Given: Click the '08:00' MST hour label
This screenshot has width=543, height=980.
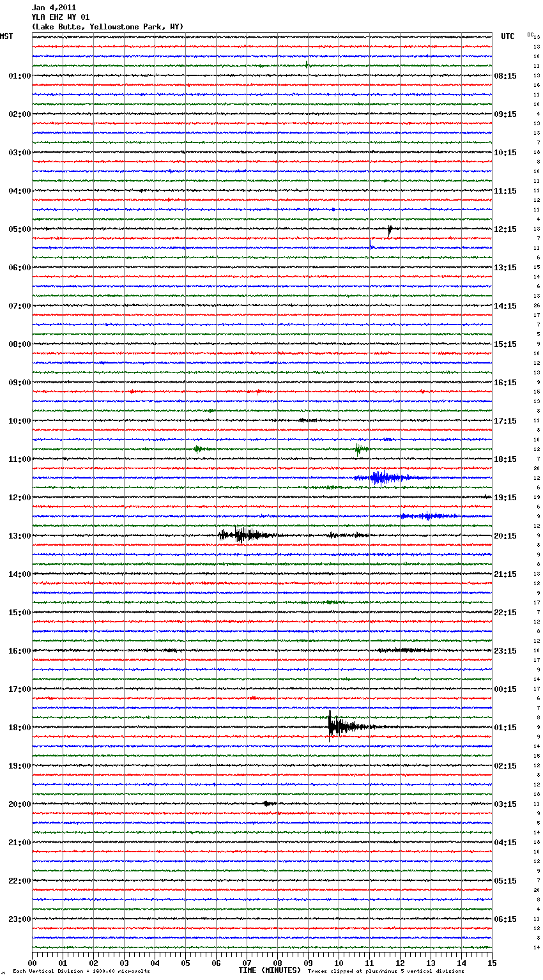Looking at the screenshot, I should (x=20, y=344).
